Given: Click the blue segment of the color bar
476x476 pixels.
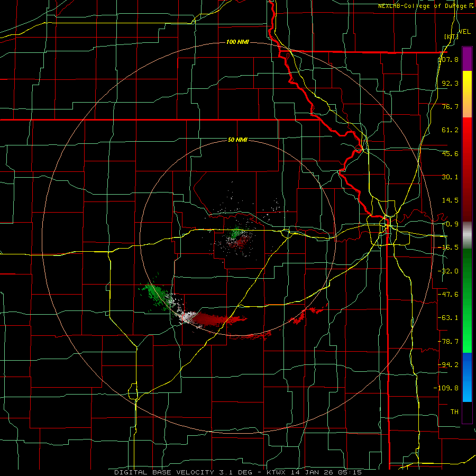Looking at the screenshot, I should [x=467, y=377].
